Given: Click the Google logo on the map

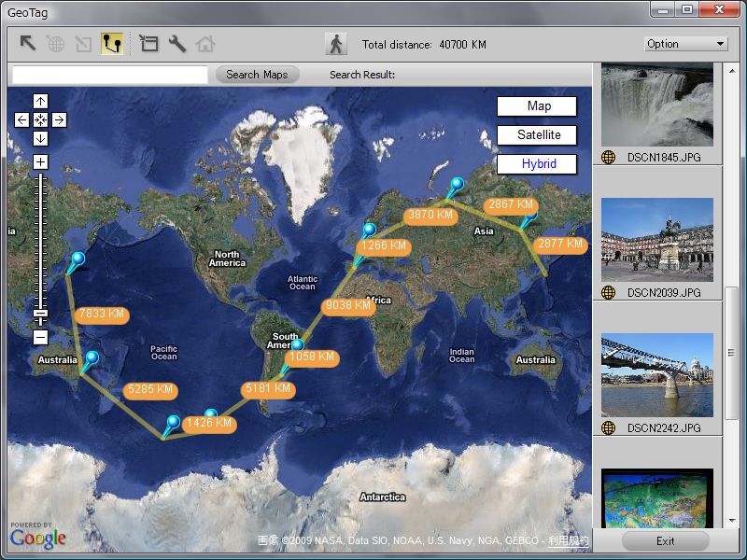Looking at the screenshot, I should coord(38,539).
